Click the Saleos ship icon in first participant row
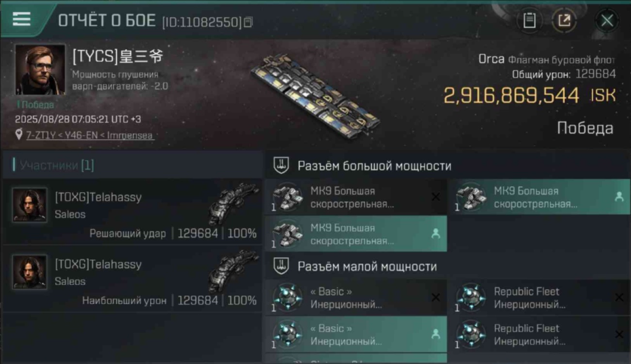This screenshot has height=364, width=631. point(233,203)
